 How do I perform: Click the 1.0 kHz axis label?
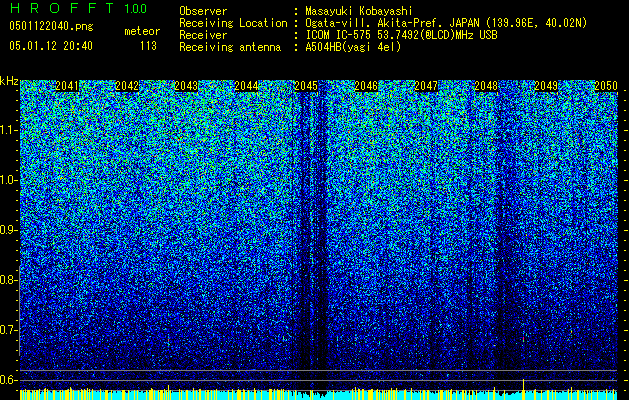(x=9, y=180)
